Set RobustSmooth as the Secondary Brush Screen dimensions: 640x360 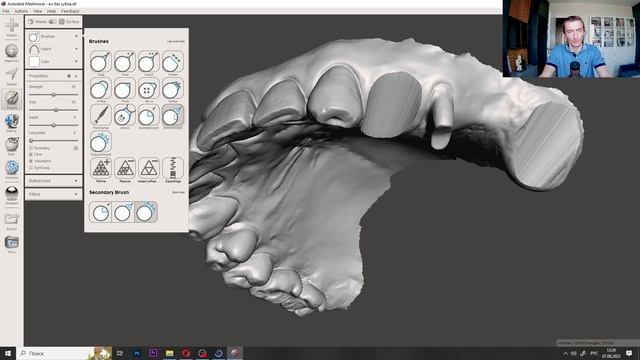tap(146, 212)
